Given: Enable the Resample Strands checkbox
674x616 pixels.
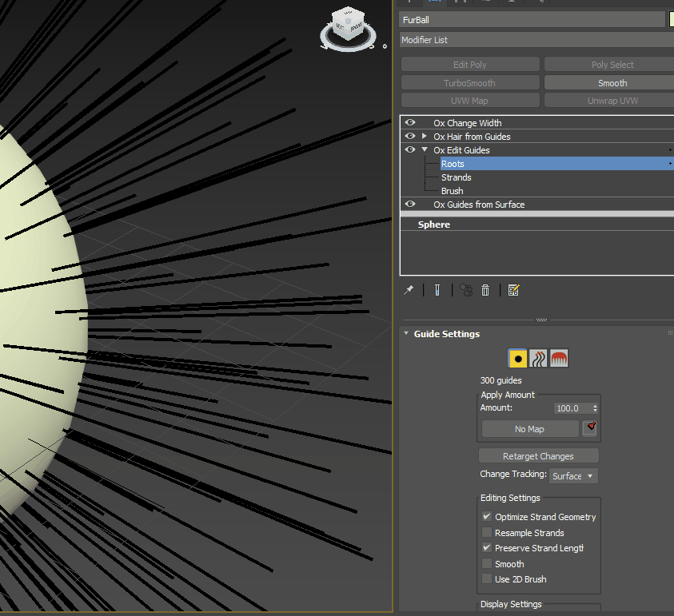Looking at the screenshot, I should 487,533.
